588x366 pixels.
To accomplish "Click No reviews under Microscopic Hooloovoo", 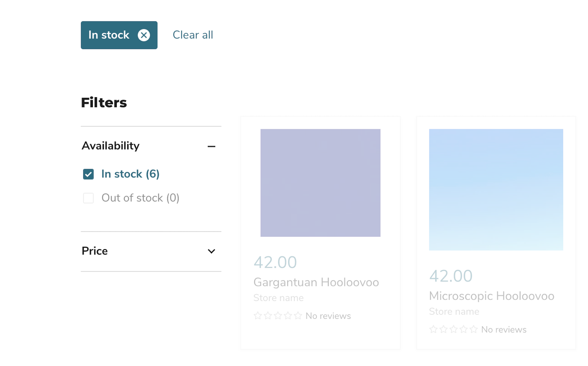I will [x=504, y=330].
